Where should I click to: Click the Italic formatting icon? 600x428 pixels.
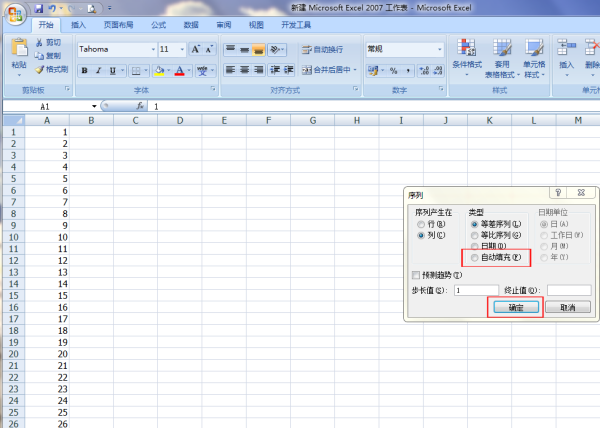point(99,70)
